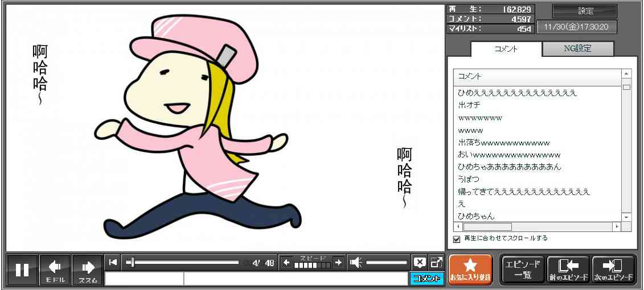
Task: Jump to the start of the video
Action: tap(113, 262)
